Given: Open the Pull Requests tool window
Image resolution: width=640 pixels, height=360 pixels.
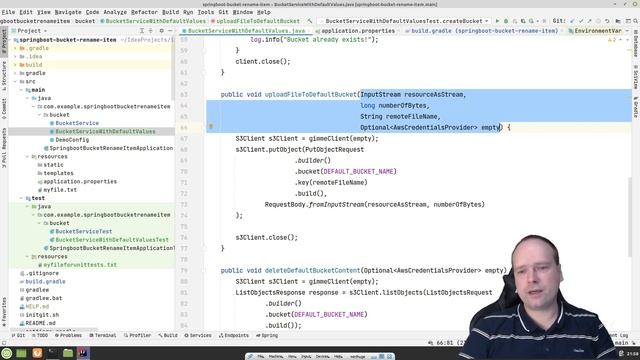Looking at the screenshot, I should click(4, 147).
